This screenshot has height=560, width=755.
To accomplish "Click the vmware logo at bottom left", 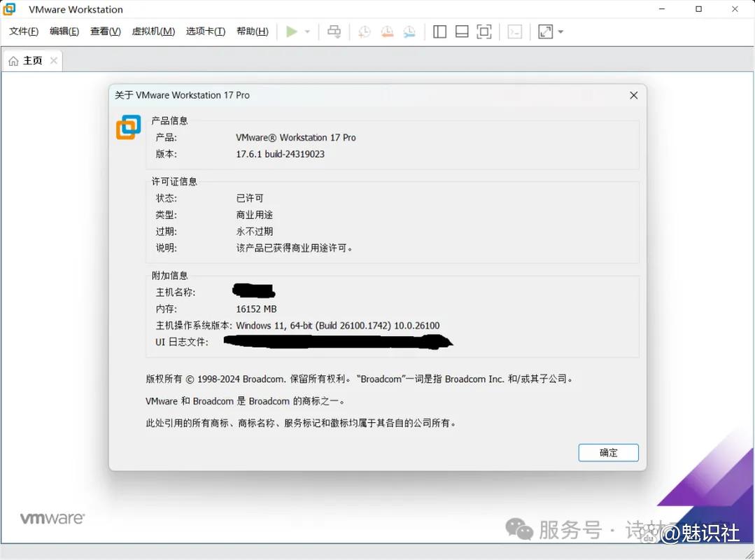I will tap(52, 518).
